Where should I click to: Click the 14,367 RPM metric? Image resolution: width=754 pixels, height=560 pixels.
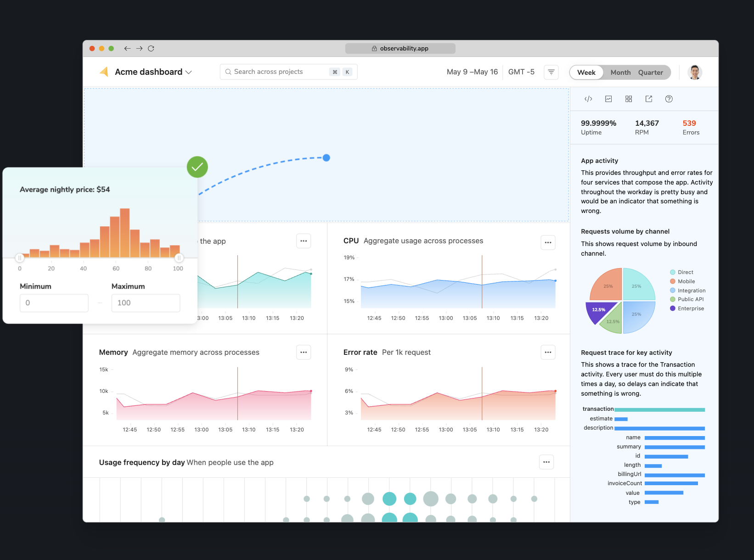pos(647,127)
